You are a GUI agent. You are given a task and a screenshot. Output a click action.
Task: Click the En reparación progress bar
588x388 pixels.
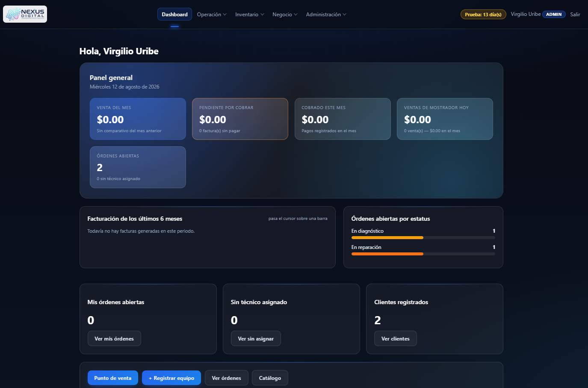point(423,254)
